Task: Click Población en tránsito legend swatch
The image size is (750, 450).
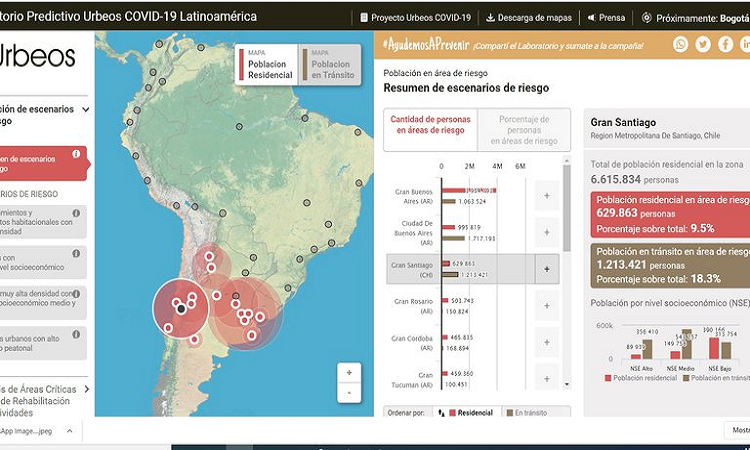Action: pyautogui.click(x=686, y=378)
